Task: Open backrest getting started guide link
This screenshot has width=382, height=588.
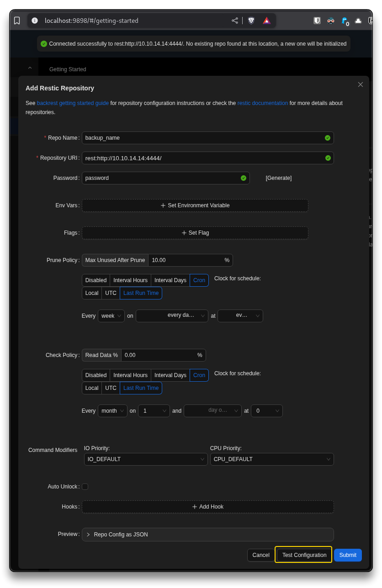Action: (x=73, y=103)
